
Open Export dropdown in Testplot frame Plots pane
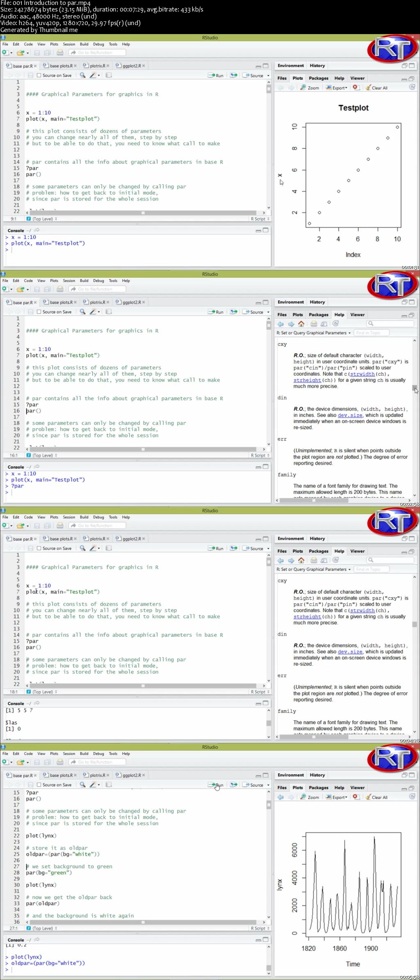337,87
